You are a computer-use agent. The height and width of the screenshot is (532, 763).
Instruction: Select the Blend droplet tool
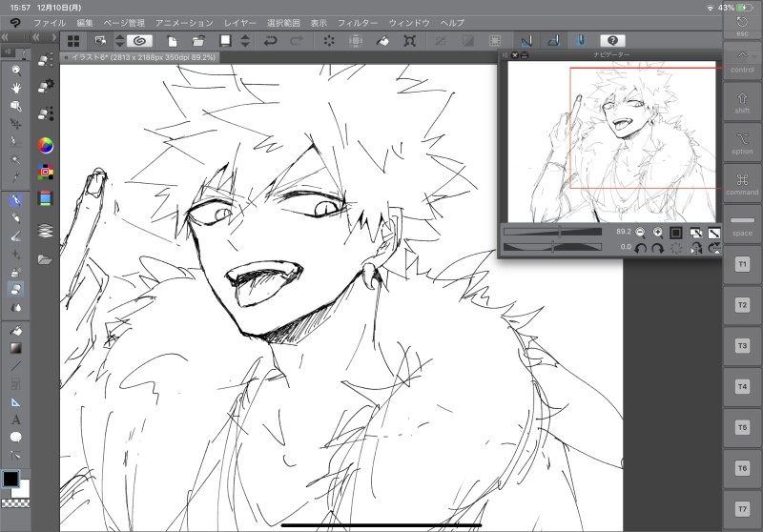pos(16,307)
